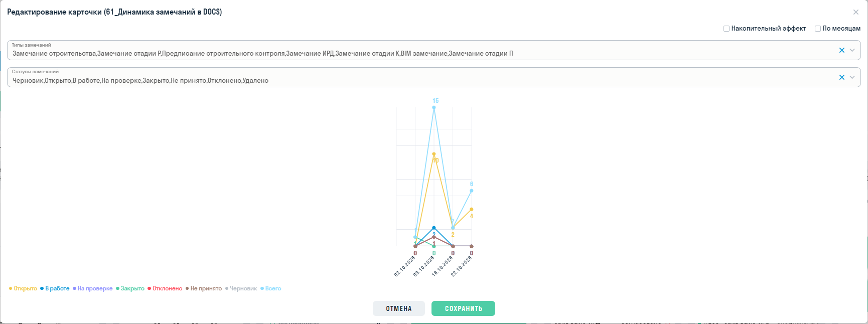Show the Черновик series in legend
868x324 pixels.
tap(241, 288)
